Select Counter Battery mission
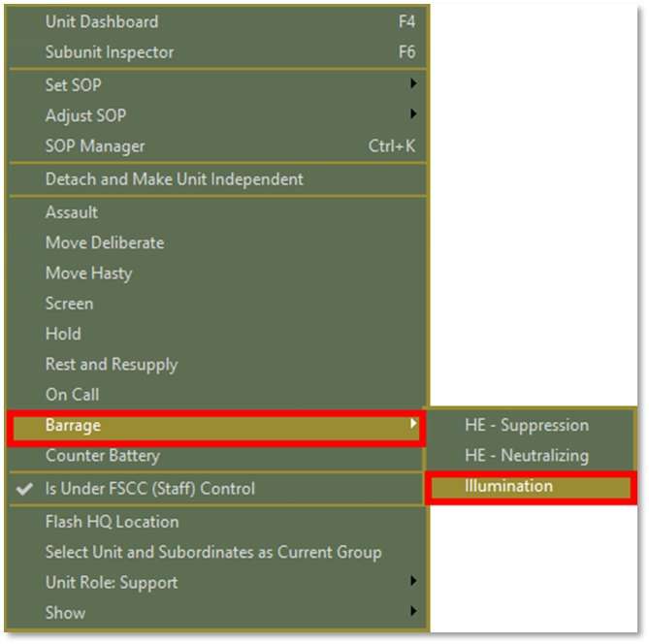The image size is (649, 644). pyautogui.click(x=103, y=456)
